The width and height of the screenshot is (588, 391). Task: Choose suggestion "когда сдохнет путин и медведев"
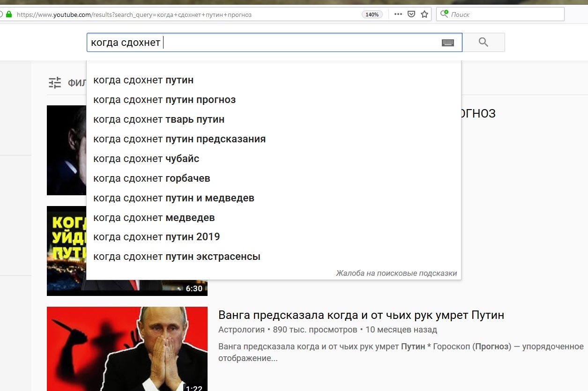pyautogui.click(x=274, y=198)
